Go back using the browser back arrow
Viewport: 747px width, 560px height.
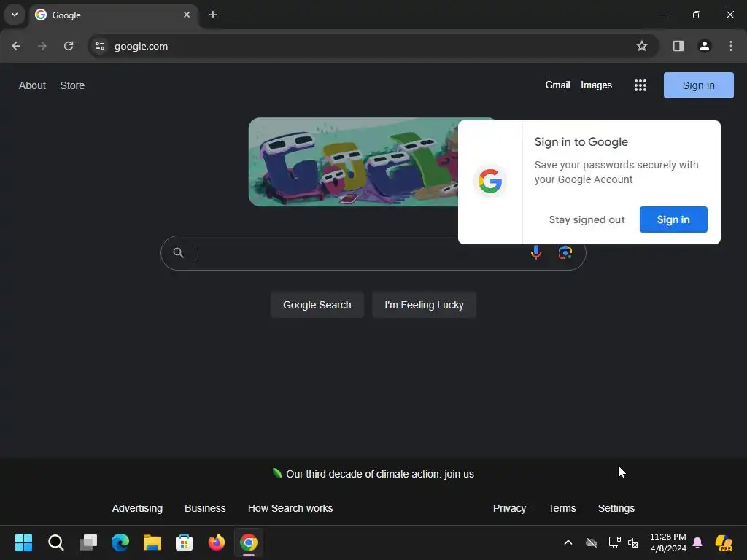pos(16,46)
